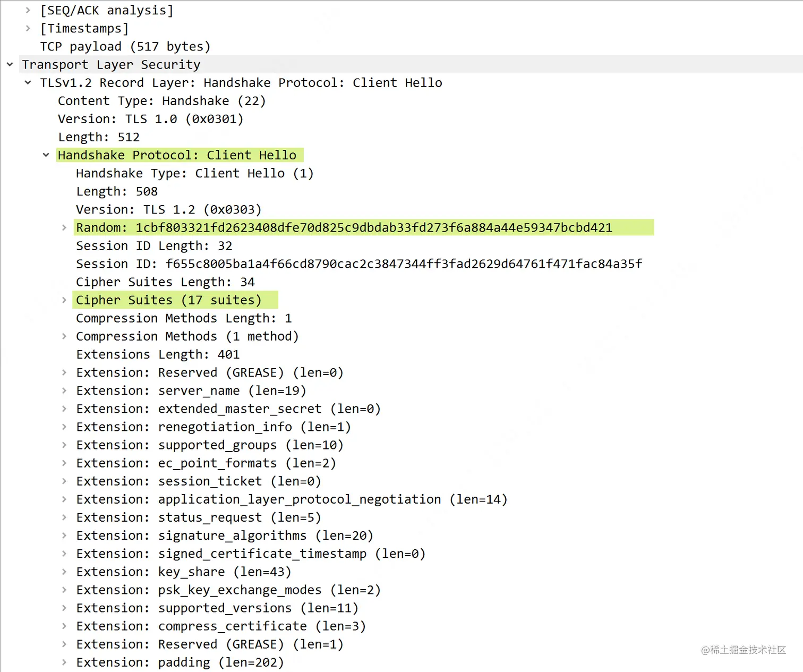The height and width of the screenshot is (672, 803).
Task: Expand the supported_versions extension
Action: point(64,608)
